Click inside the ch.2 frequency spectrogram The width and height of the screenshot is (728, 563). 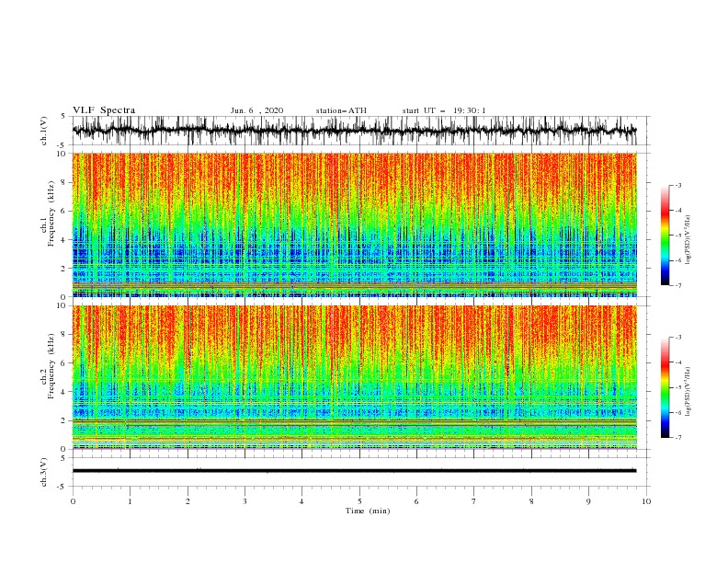[x=354, y=377]
